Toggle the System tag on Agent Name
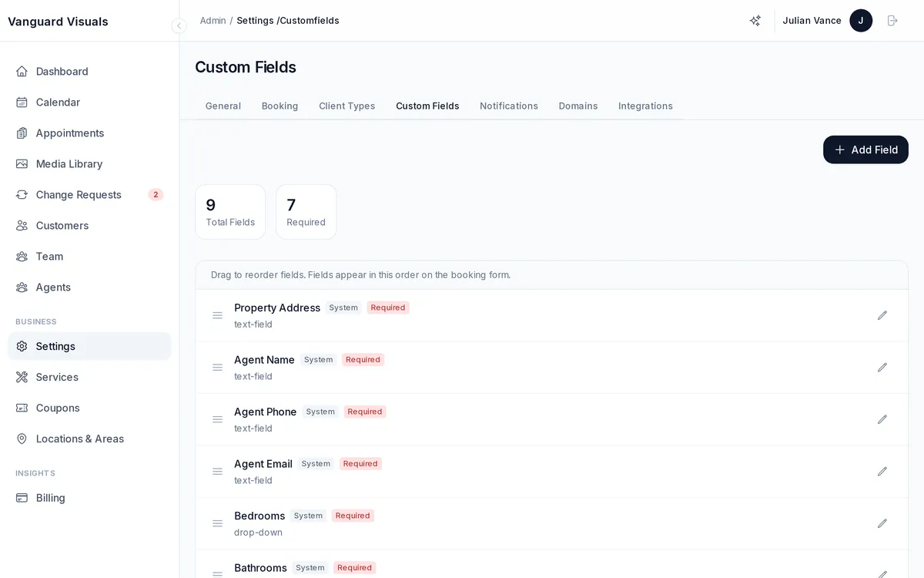924x578 pixels. [x=318, y=359]
